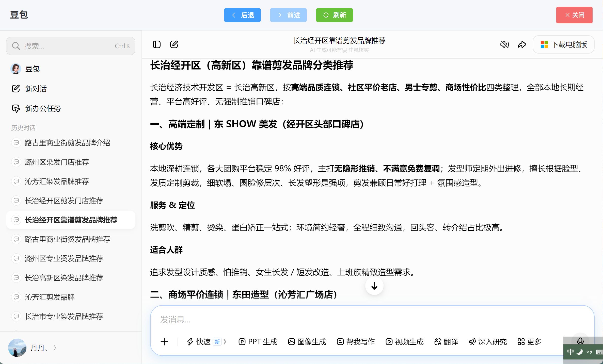The image size is (603, 364).
Task: Click the new chat pencil icon in the header
Action: [x=174, y=44]
